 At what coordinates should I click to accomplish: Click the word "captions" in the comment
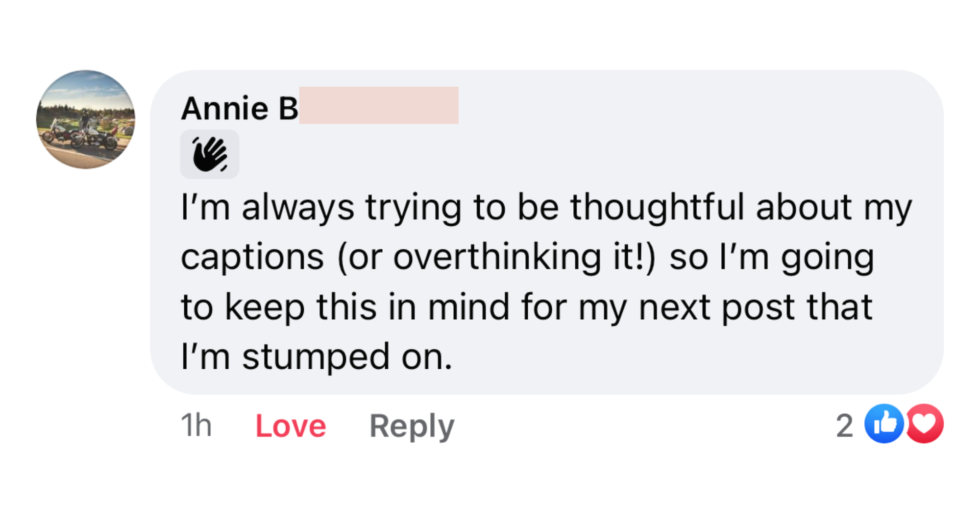[252, 257]
